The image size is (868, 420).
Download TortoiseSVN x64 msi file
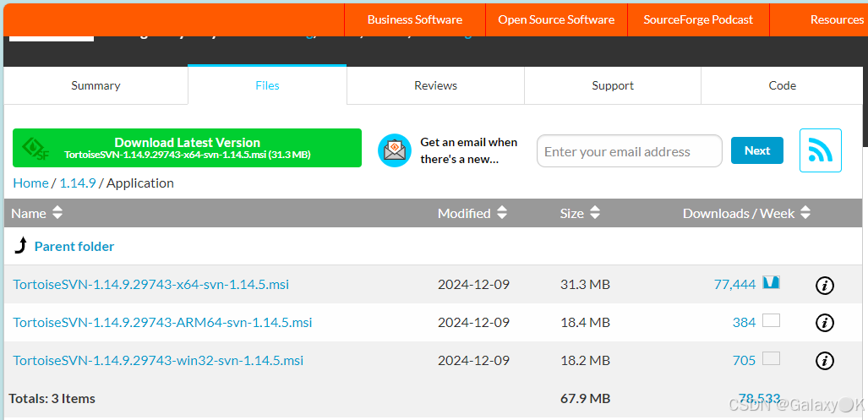click(x=151, y=285)
